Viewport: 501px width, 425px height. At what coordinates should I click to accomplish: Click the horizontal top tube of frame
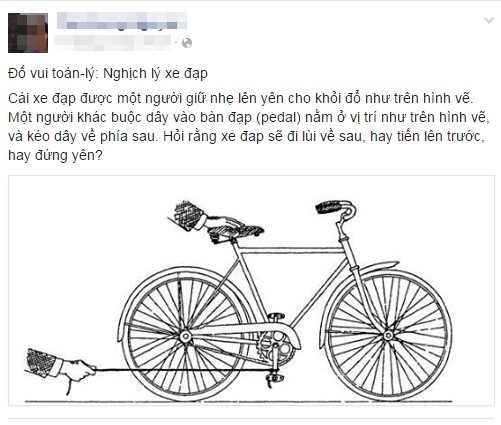point(291,250)
